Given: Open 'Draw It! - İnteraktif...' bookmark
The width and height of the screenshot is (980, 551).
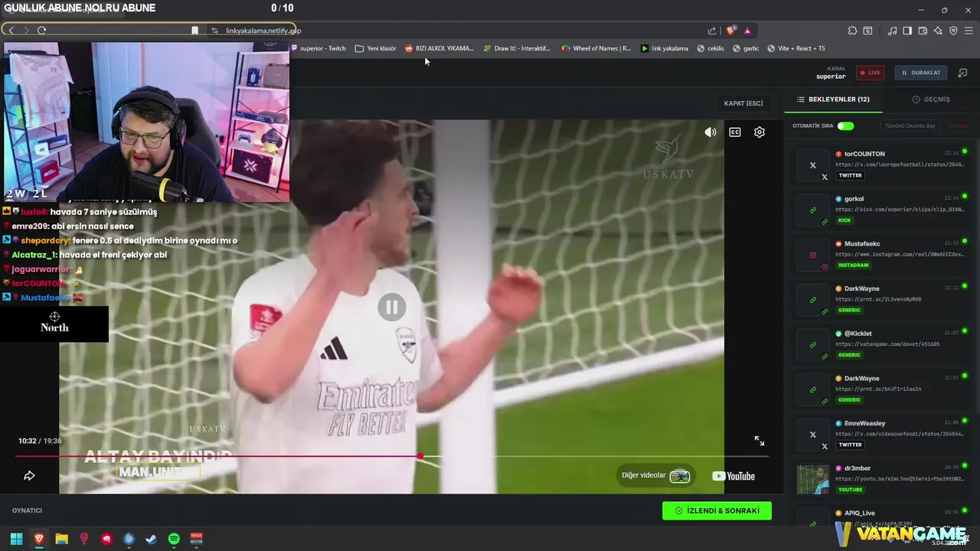Looking at the screenshot, I should coord(517,48).
